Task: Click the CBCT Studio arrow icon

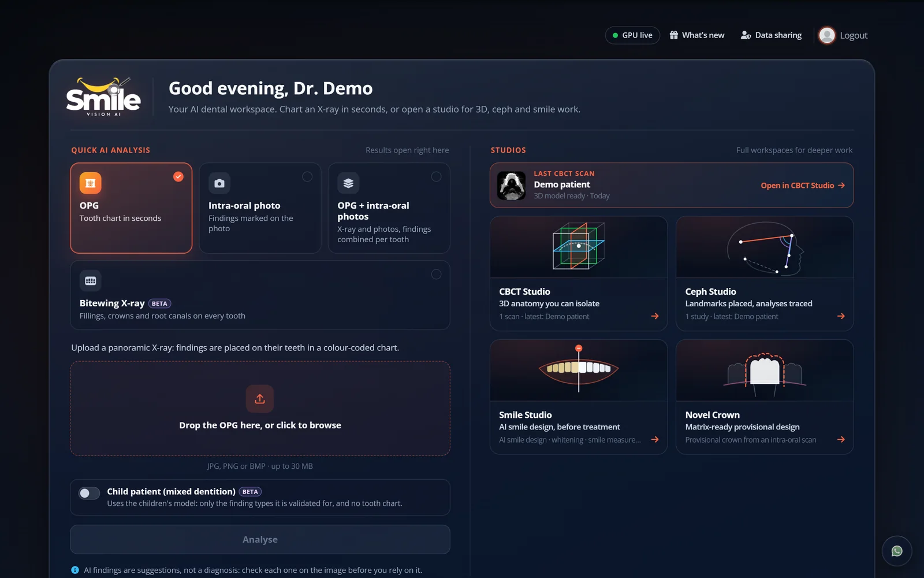Action: tap(655, 316)
